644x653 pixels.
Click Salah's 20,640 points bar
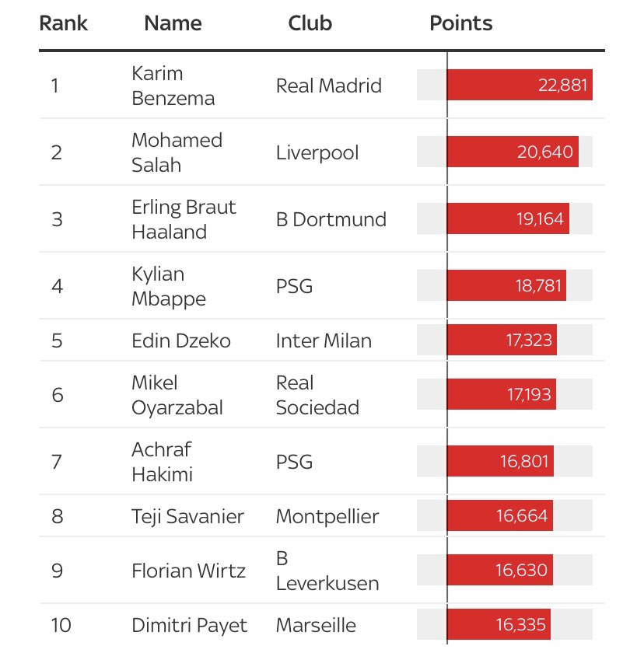(x=512, y=152)
